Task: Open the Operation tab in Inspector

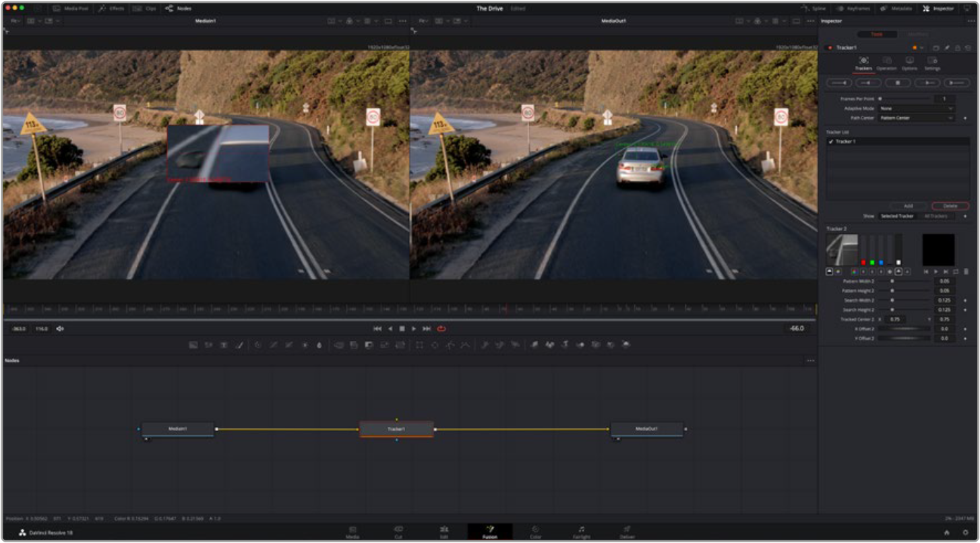Action: coord(886,63)
